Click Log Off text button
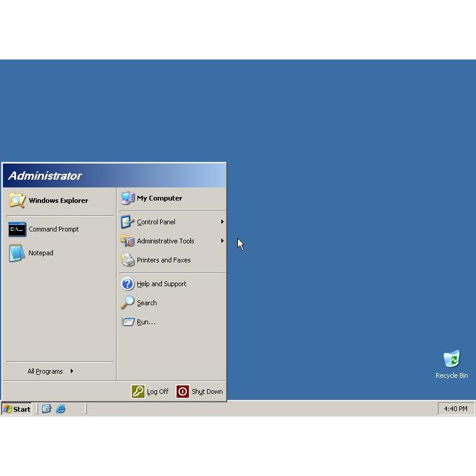Viewport: 476px width, 476px height. 158,392
